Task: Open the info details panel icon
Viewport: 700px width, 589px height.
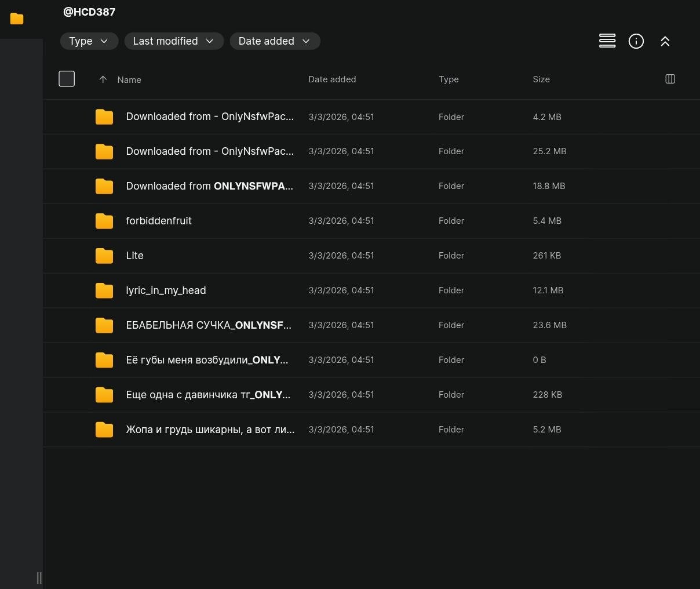Action: tap(636, 41)
